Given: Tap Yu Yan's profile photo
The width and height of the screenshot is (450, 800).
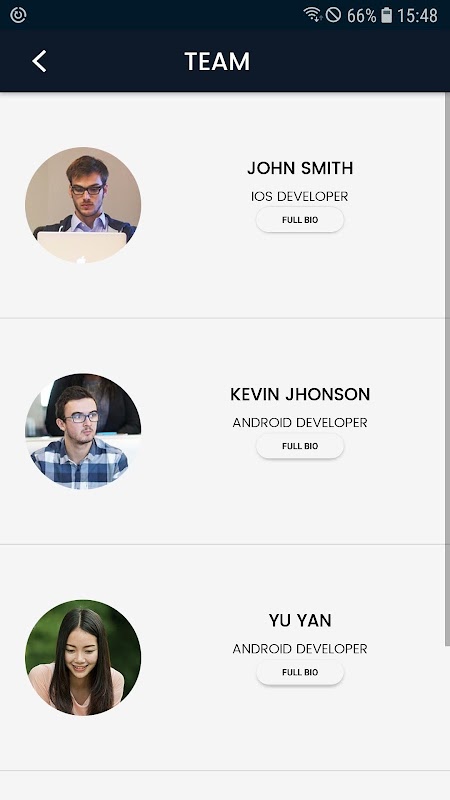Looking at the screenshot, I should click(83, 657).
